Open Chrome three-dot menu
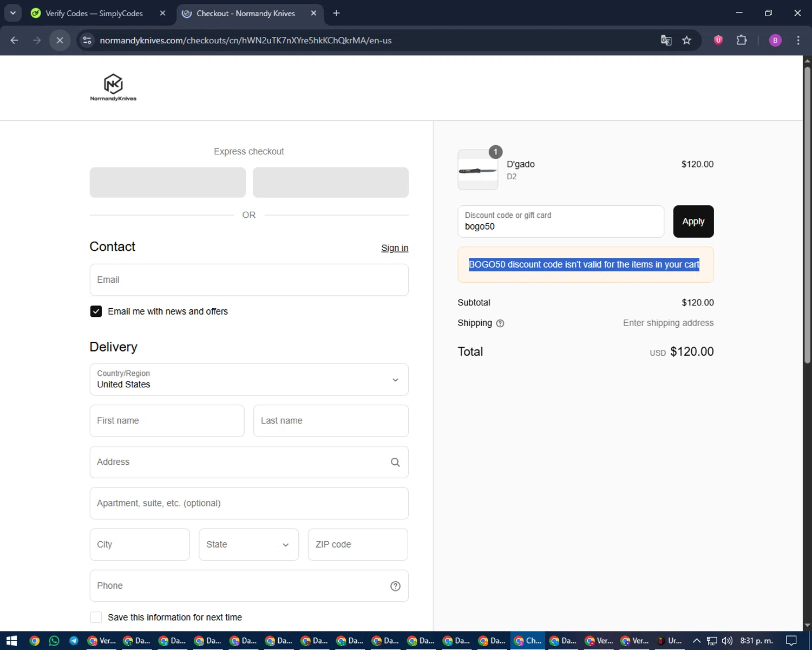Viewport: 812px width, 650px height. [798, 40]
